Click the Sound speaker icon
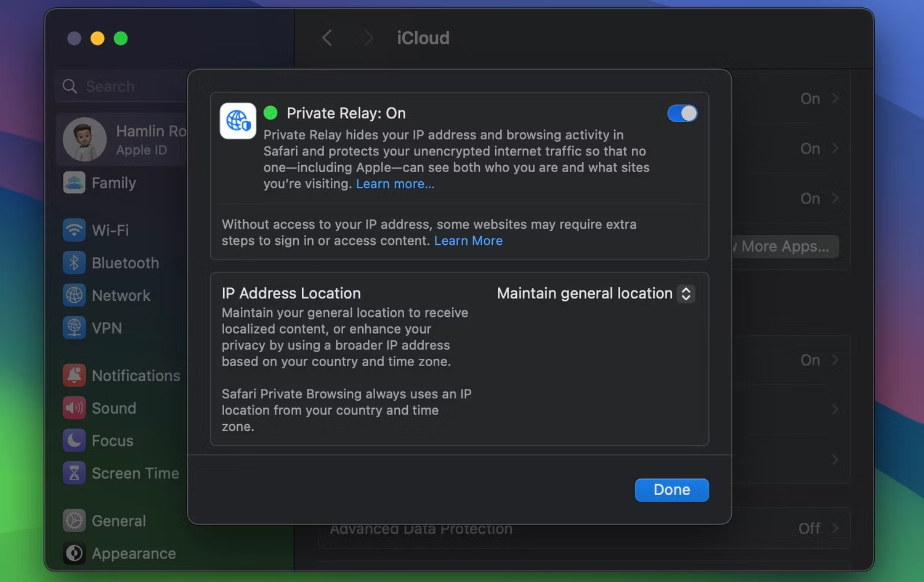This screenshot has height=582, width=924. [x=74, y=408]
